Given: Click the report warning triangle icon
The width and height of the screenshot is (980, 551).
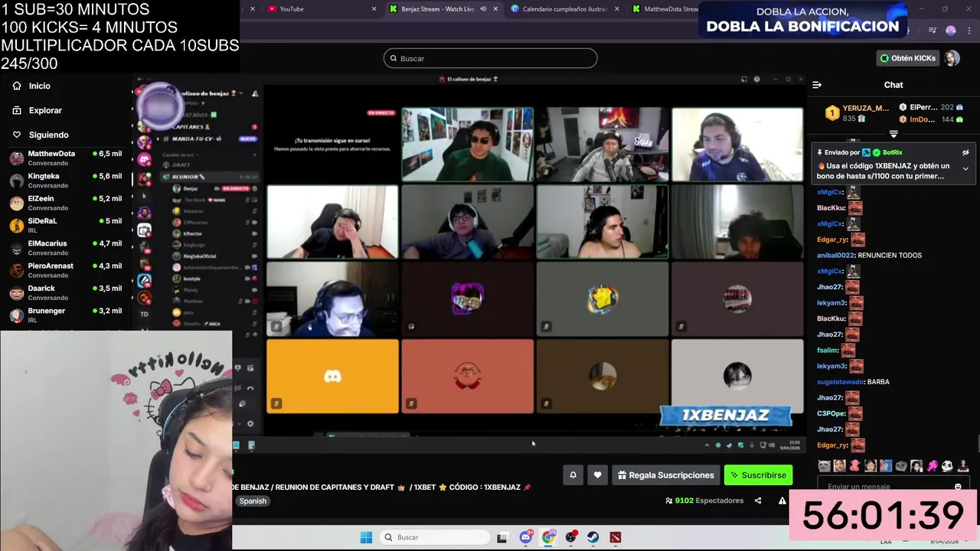Looking at the screenshot, I should pyautogui.click(x=782, y=500).
